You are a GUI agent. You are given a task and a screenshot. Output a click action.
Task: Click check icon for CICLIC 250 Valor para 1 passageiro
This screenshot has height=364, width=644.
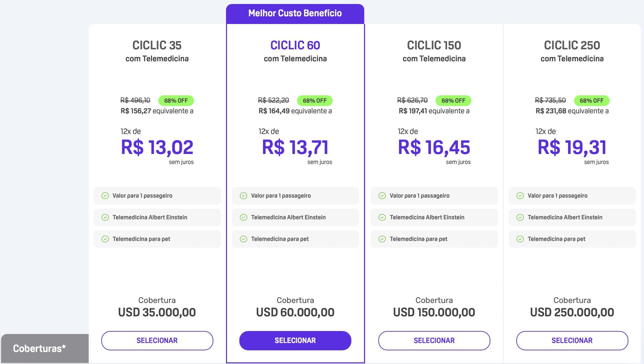pyautogui.click(x=520, y=196)
